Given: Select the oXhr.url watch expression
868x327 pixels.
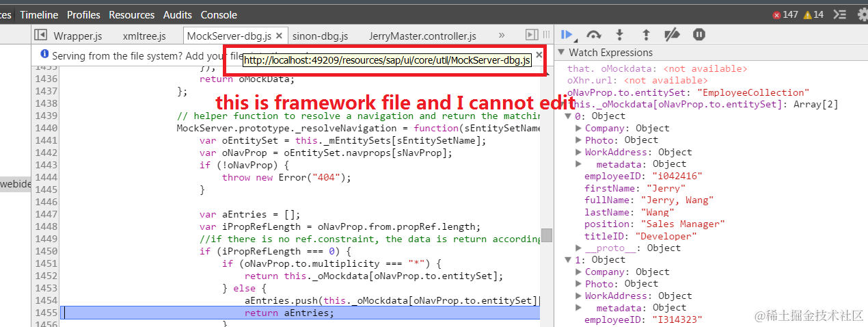Looking at the screenshot, I should 638,80.
